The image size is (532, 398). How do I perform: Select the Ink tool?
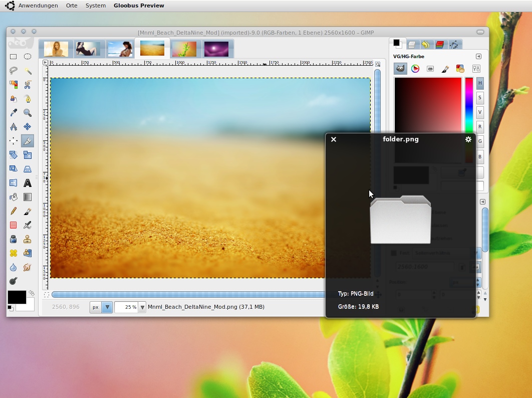pos(13,239)
